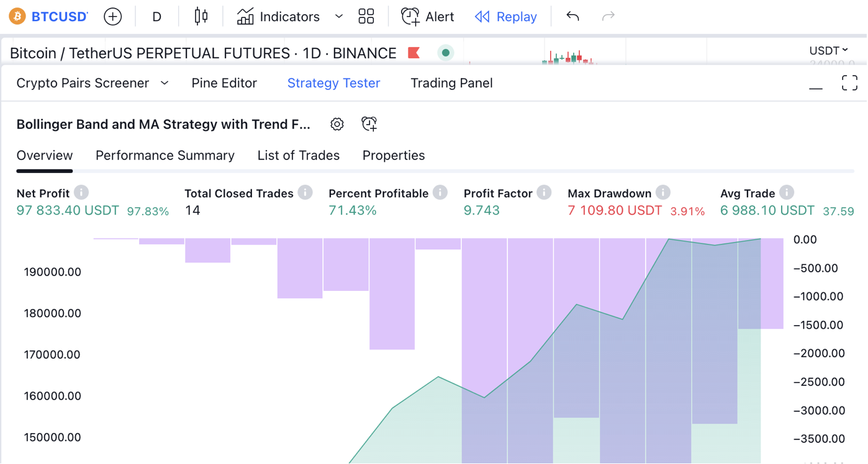Select the D timeframe interval
The height and width of the screenshot is (464, 868).
pos(157,17)
